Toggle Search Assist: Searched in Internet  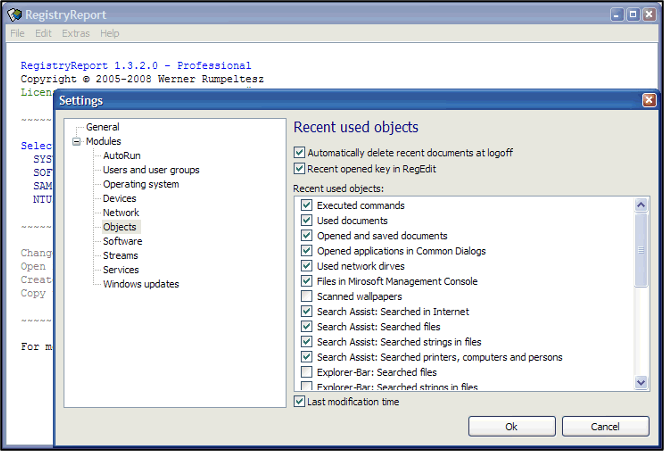coord(307,312)
